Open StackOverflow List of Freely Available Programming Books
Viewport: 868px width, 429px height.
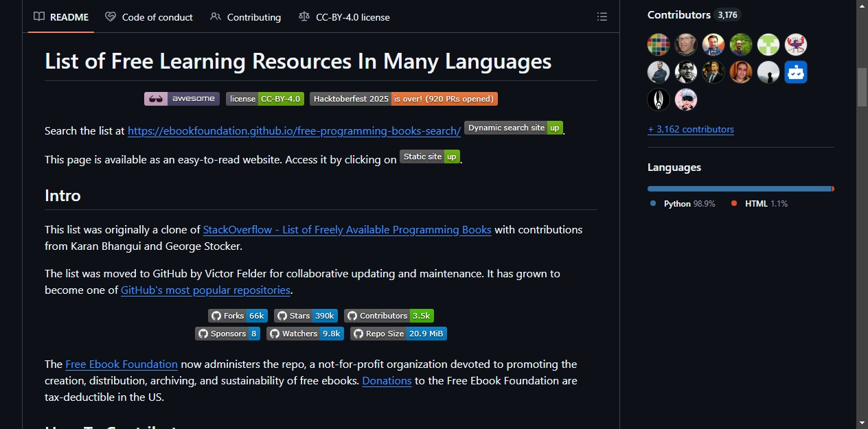click(347, 229)
